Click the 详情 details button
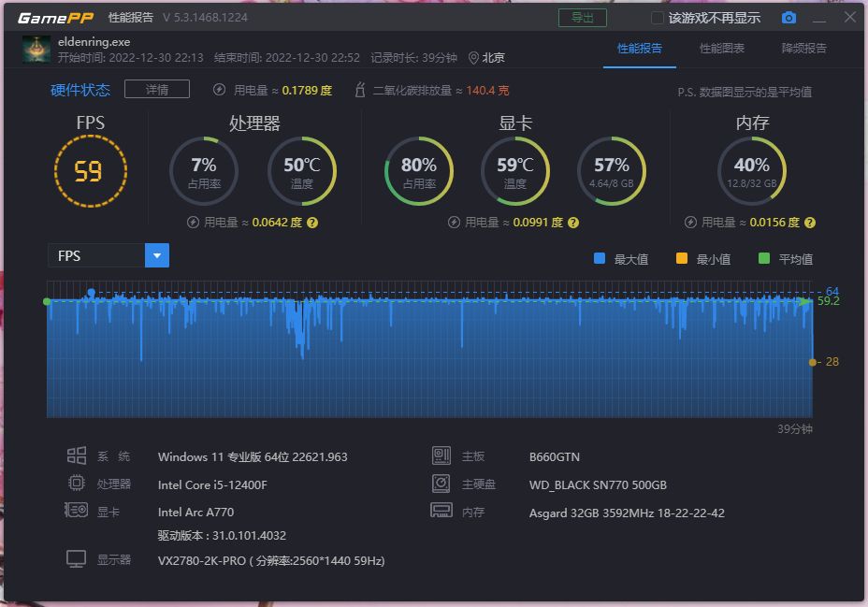 coord(156,89)
